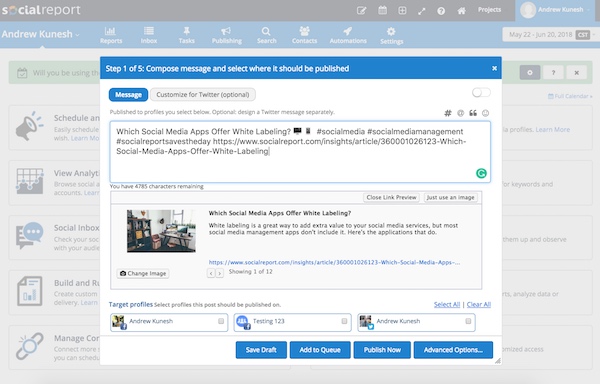Open the calendar icon in top bar

[x=382, y=10]
